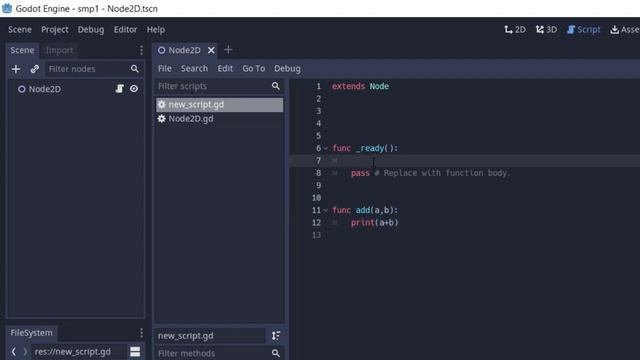The height and width of the screenshot is (360, 640).
Task: Click the Godot logo in title bar
Action: coord(7,8)
